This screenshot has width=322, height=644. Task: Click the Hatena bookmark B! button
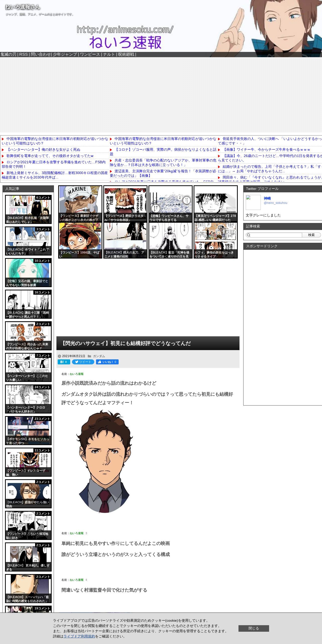click(x=64, y=362)
